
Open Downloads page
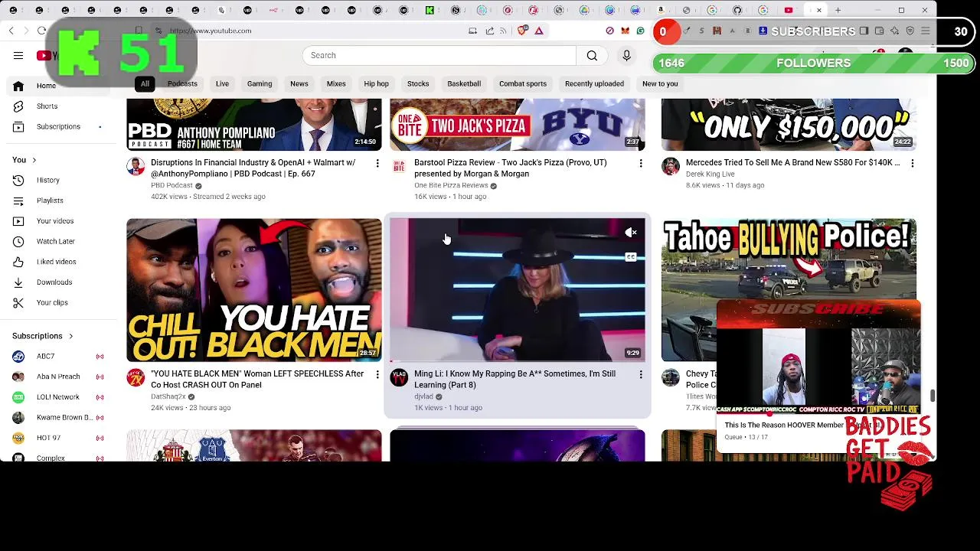[54, 282]
